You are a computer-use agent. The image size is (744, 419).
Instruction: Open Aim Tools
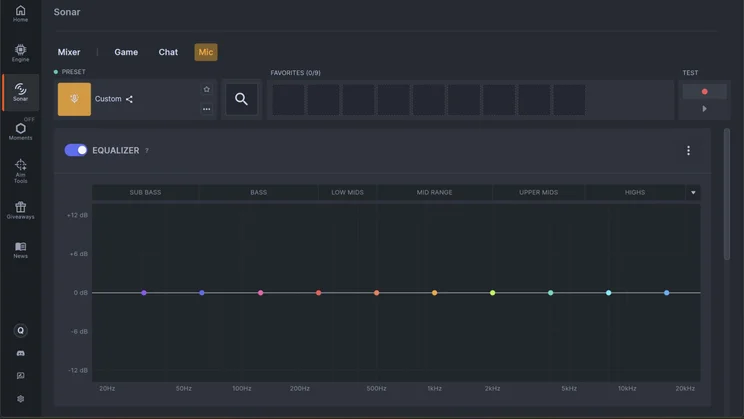point(20,171)
